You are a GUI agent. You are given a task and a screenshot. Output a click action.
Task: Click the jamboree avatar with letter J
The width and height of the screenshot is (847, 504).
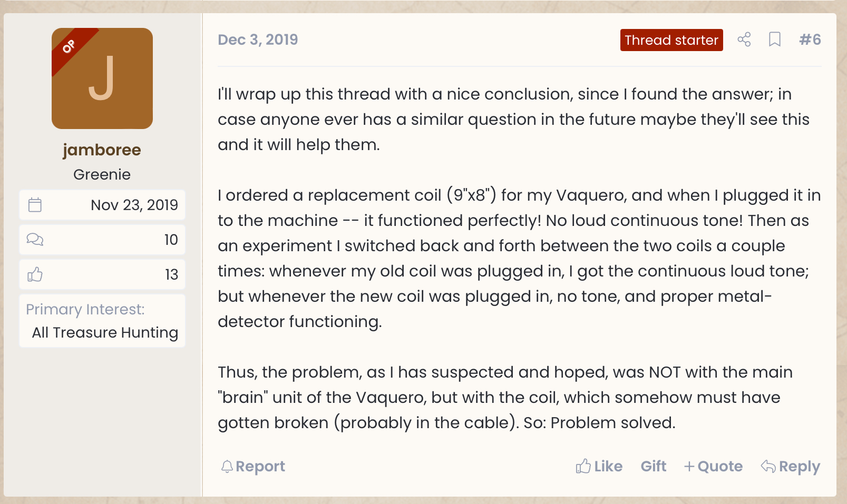pos(102,78)
